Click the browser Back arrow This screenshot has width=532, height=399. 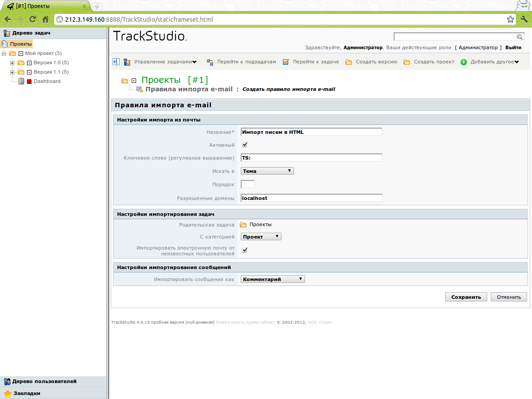(8, 20)
